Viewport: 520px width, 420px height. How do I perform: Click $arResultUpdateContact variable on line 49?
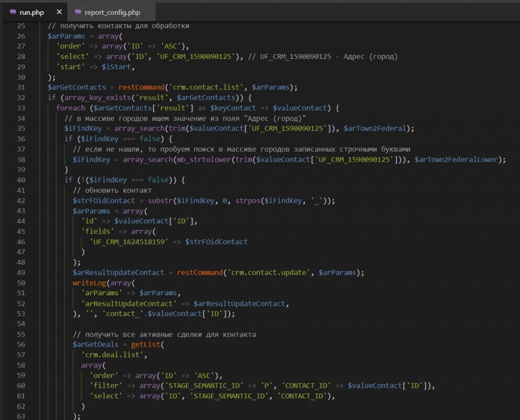pos(118,272)
